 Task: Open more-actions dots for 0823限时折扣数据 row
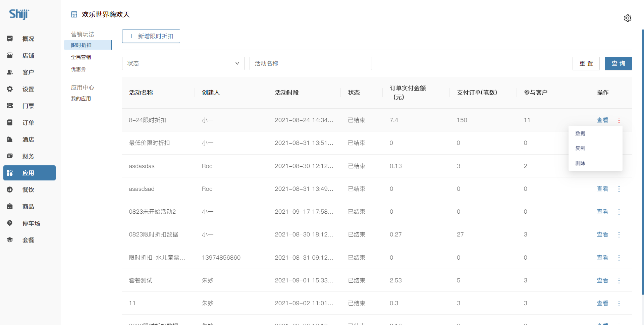[619, 234]
